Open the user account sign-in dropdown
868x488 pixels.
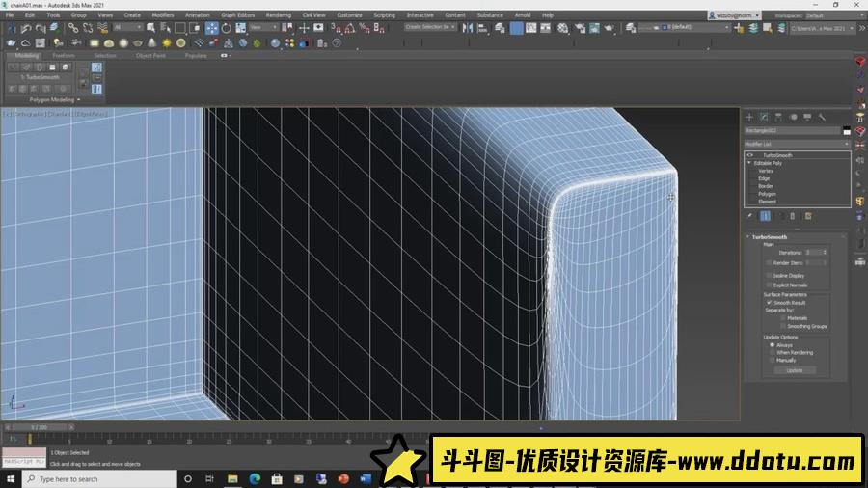pos(735,15)
